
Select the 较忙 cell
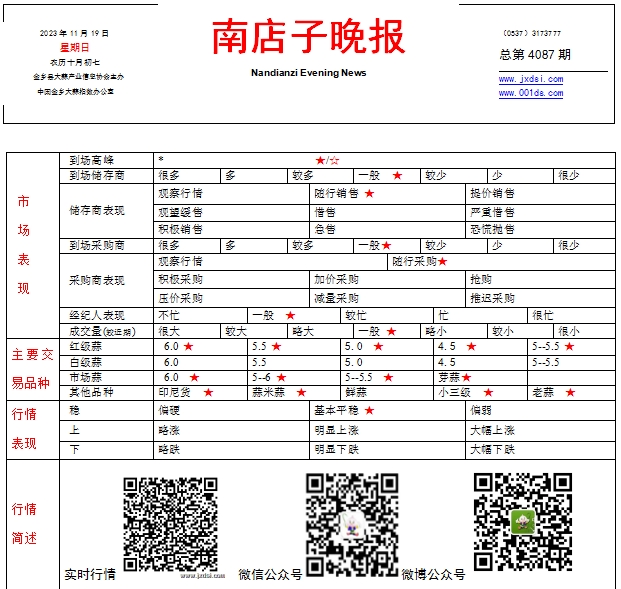(387, 316)
